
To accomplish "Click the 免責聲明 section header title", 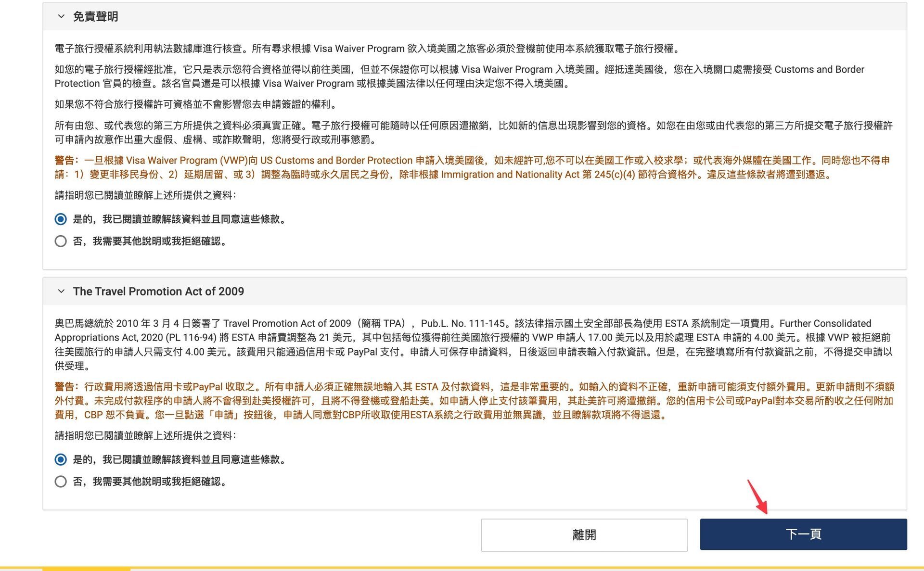I will tap(95, 17).
